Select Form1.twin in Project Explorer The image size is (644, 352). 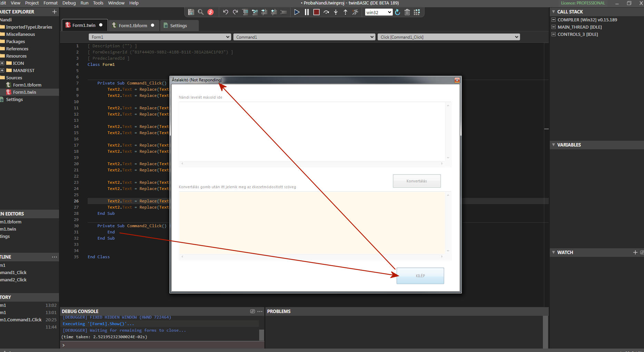(25, 92)
